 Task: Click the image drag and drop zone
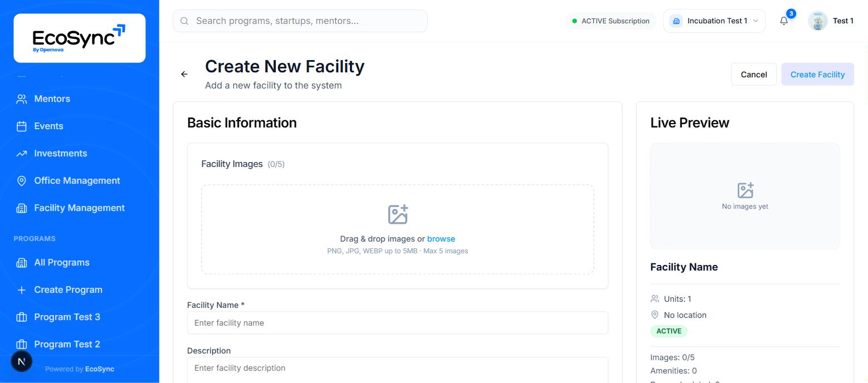(x=398, y=229)
